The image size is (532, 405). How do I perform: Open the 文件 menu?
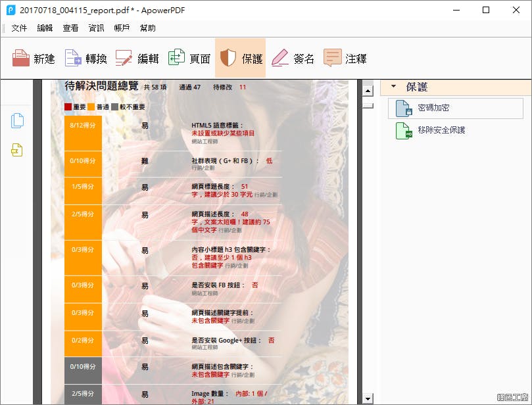pos(19,28)
